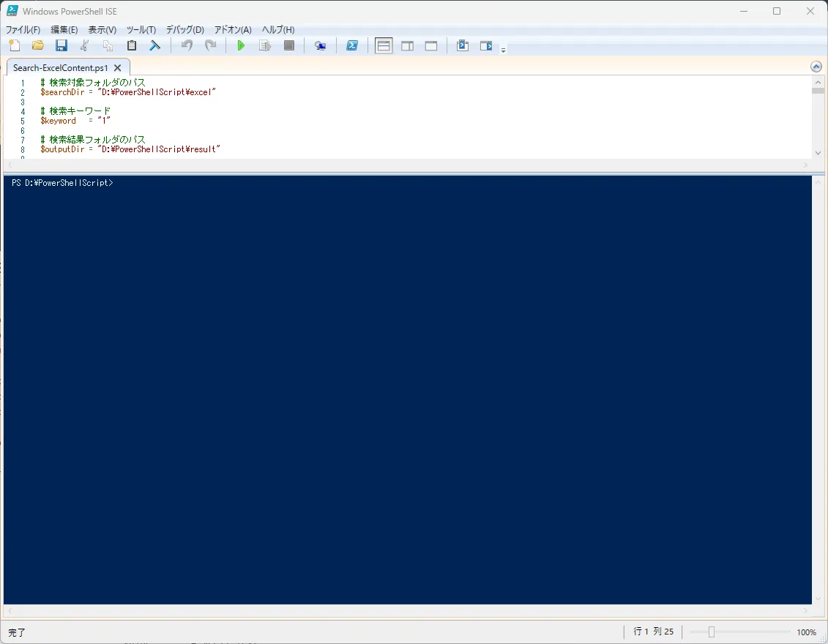
Task: Create a new script with New icon
Action: [x=15, y=45]
